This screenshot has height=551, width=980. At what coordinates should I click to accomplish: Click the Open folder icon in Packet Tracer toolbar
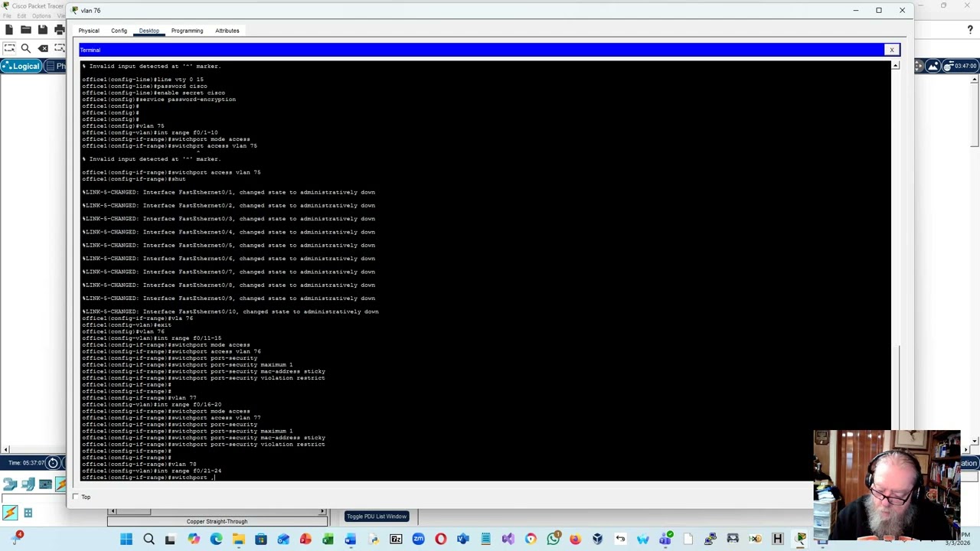point(25,30)
